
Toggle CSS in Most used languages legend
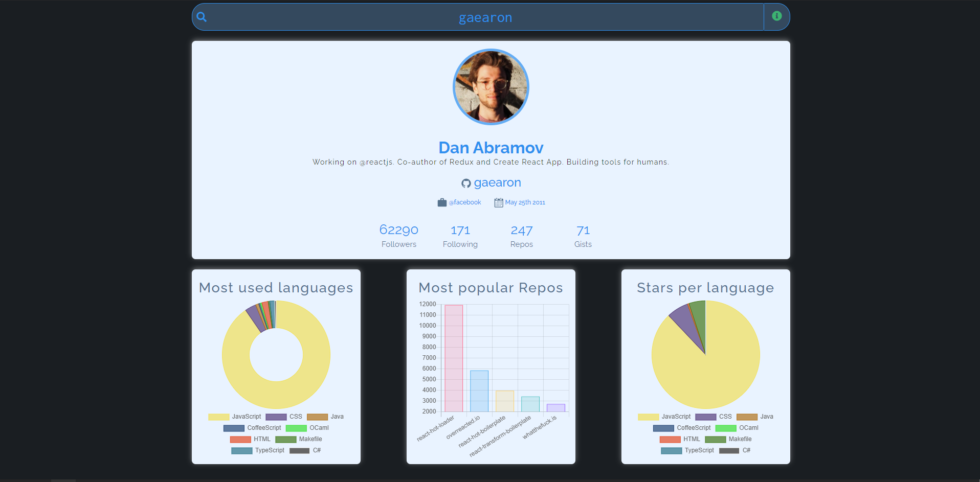(x=284, y=417)
